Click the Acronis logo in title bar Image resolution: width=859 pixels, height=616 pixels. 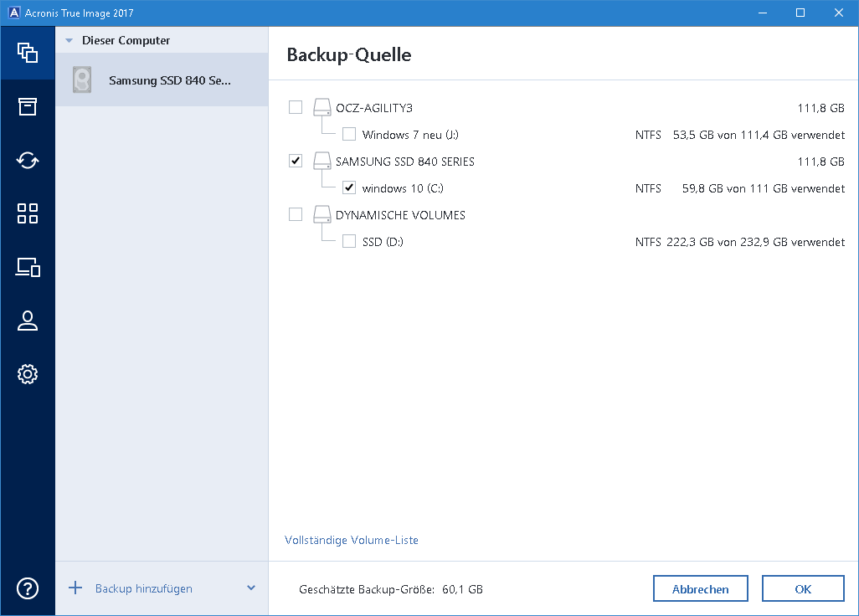[x=14, y=13]
